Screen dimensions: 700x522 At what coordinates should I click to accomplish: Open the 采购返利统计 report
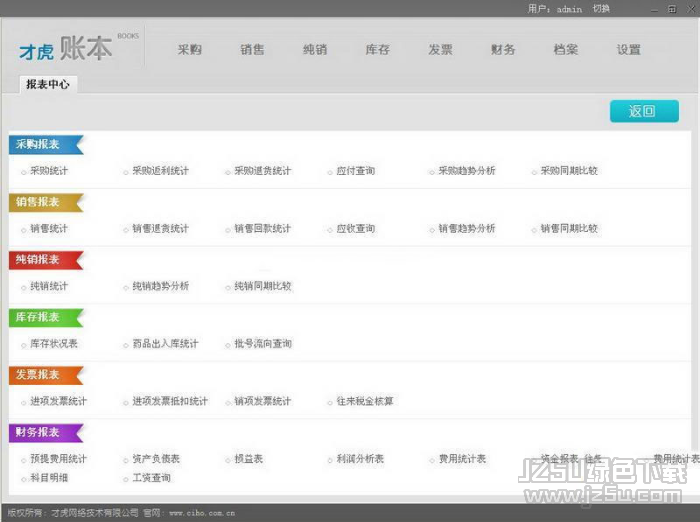[160, 171]
